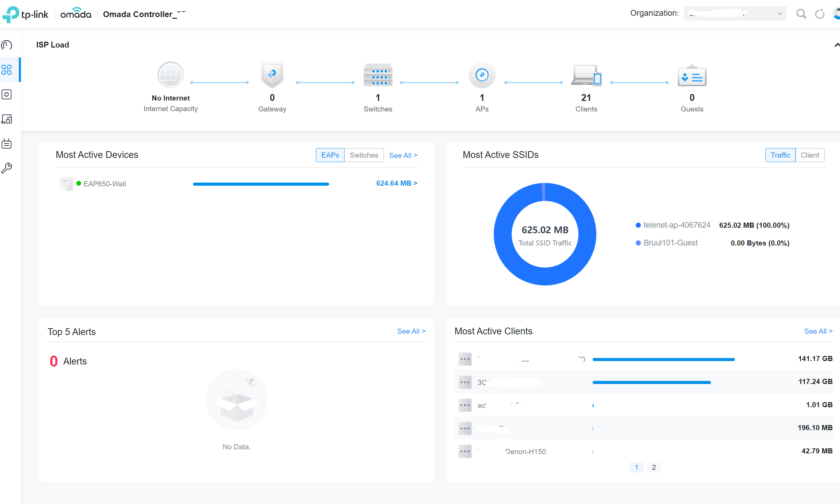See all most active clients
Image resolution: width=840 pixels, height=504 pixels.
pos(818,331)
